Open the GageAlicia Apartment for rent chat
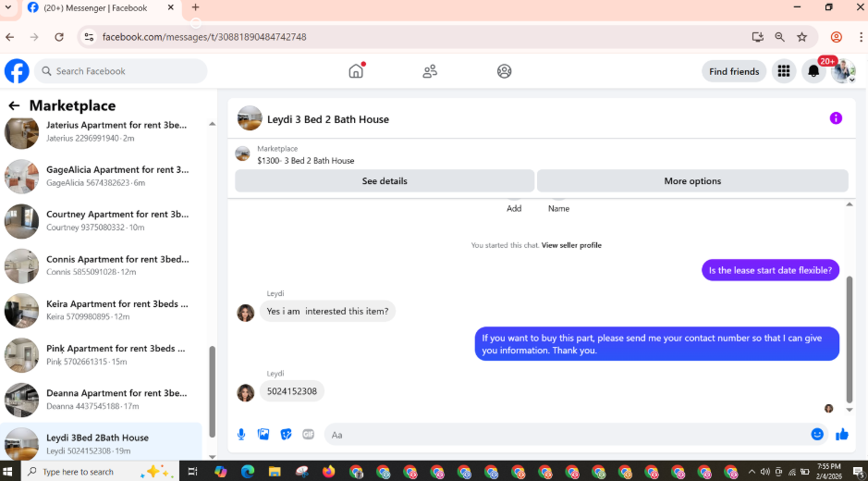The width and height of the screenshot is (868, 481). tap(102, 177)
